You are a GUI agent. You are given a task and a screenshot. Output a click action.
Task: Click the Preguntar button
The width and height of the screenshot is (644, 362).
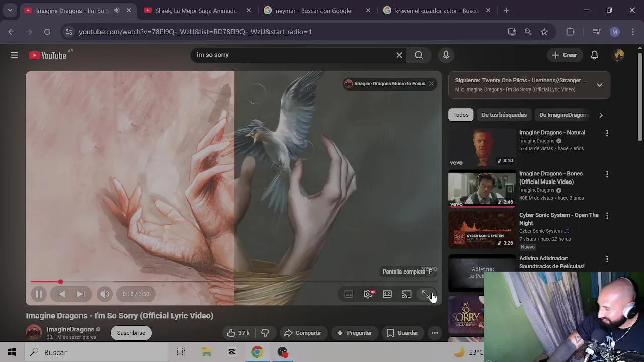coord(354,333)
